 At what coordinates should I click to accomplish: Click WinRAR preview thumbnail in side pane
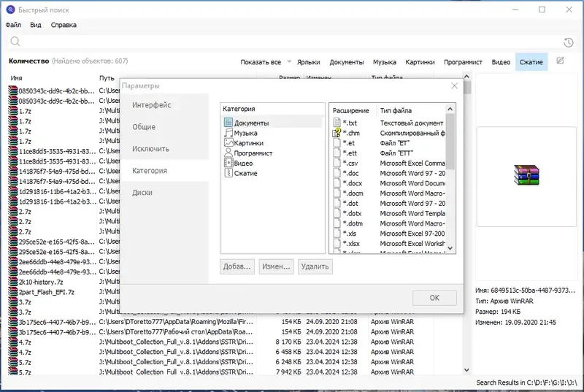pyautogui.click(x=526, y=175)
